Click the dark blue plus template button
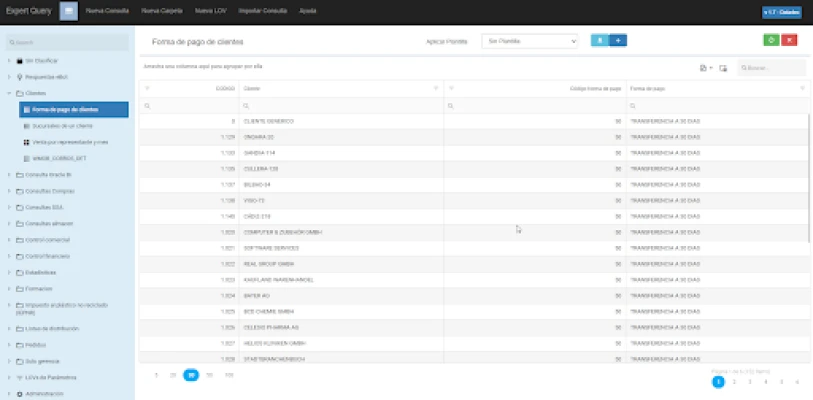813x400 pixels. coord(618,40)
